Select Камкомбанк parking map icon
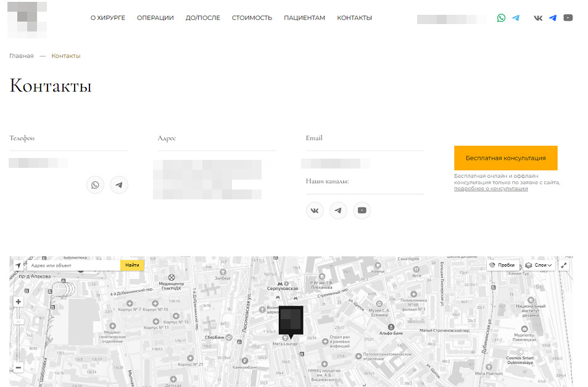This screenshot has width=588, height=387. (245, 360)
